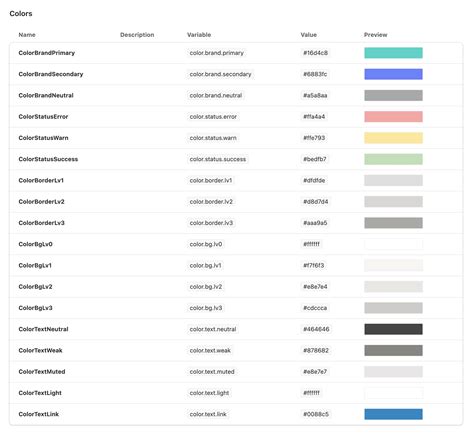The width and height of the screenshot is (474, 435).
Task: Click the ColorBrandNeutral name cell
Action: tap(46, 95)
